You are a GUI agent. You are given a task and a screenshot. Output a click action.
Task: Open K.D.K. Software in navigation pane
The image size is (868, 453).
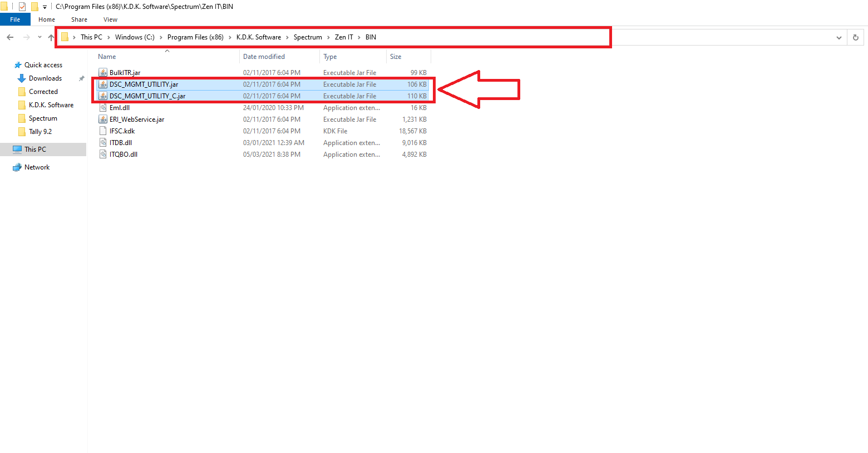(x=51, y=105)
